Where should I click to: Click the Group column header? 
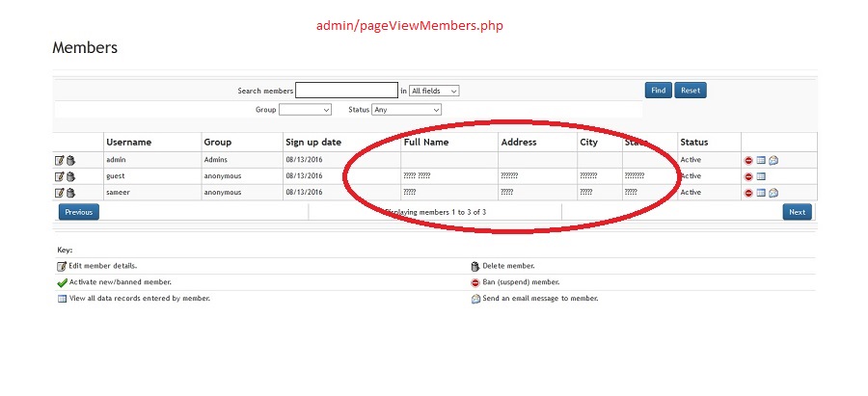[x=218, y=143]
